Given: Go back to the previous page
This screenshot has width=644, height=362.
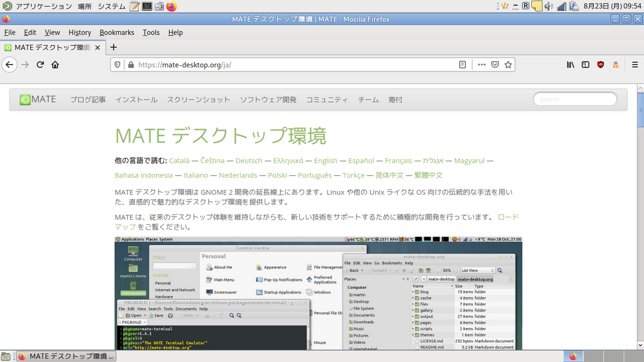Looking at the screenshot, I should click(9, 64).
